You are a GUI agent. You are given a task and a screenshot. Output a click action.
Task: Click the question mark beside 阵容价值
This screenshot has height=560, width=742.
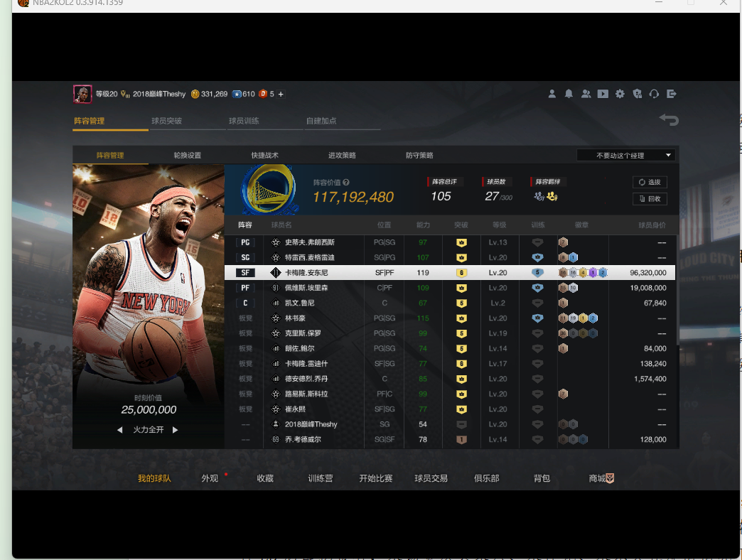coord(346,182)
